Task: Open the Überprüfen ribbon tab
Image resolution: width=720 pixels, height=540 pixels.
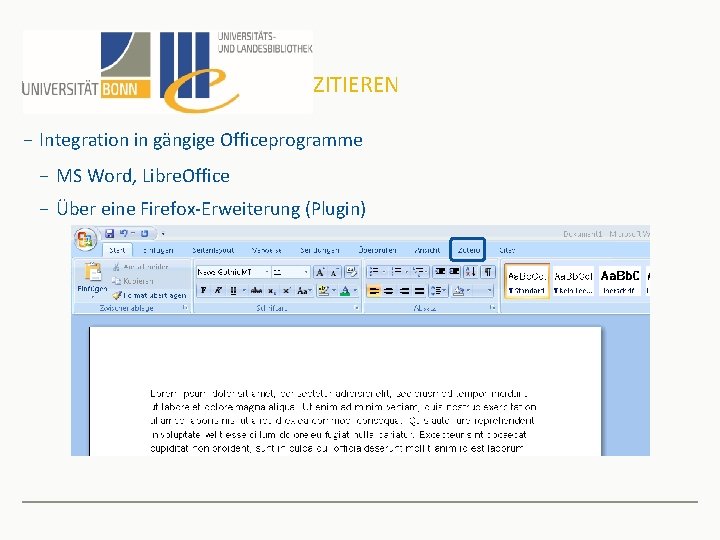Action: coord(377,250)
